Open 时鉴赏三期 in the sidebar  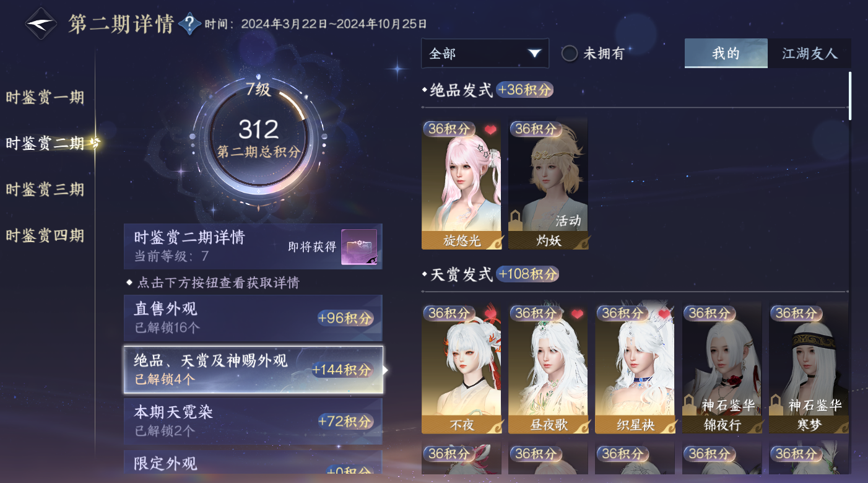[x=45, y=189]
